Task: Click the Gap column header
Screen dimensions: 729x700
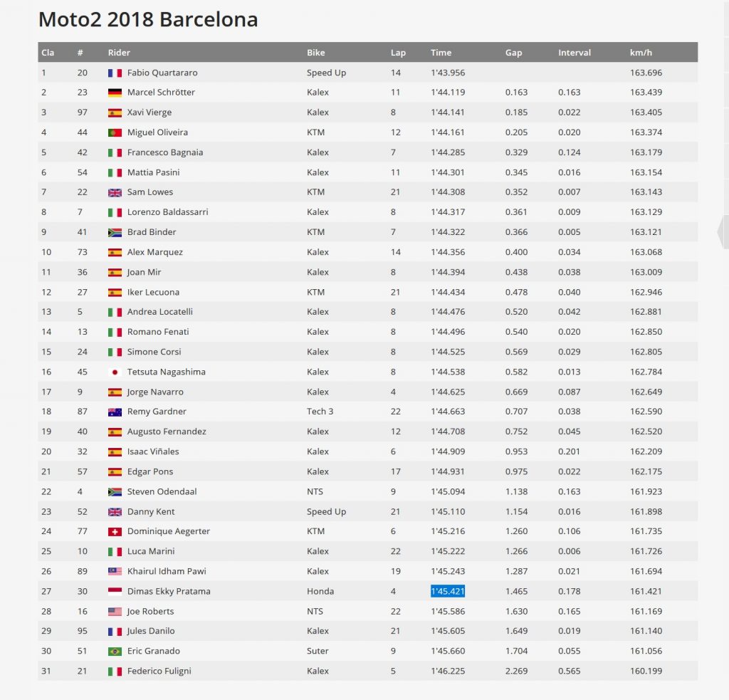Action: 513,53
